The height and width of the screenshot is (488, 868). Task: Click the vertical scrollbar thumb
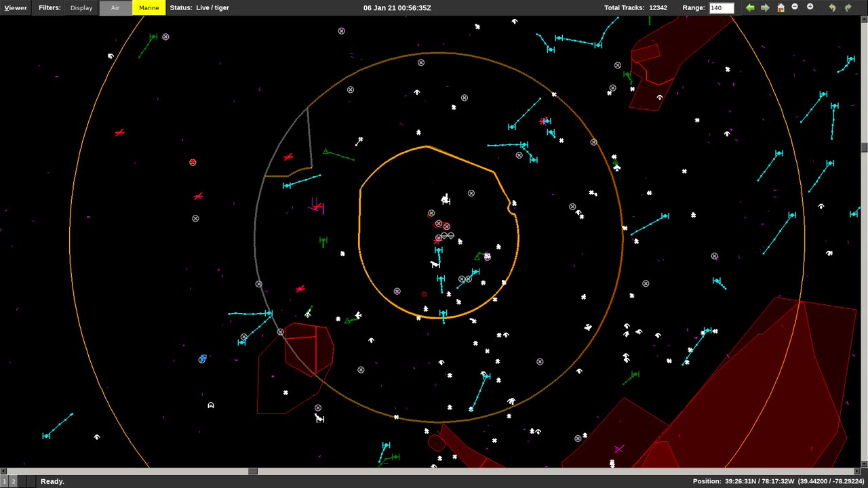pos(865,147)
